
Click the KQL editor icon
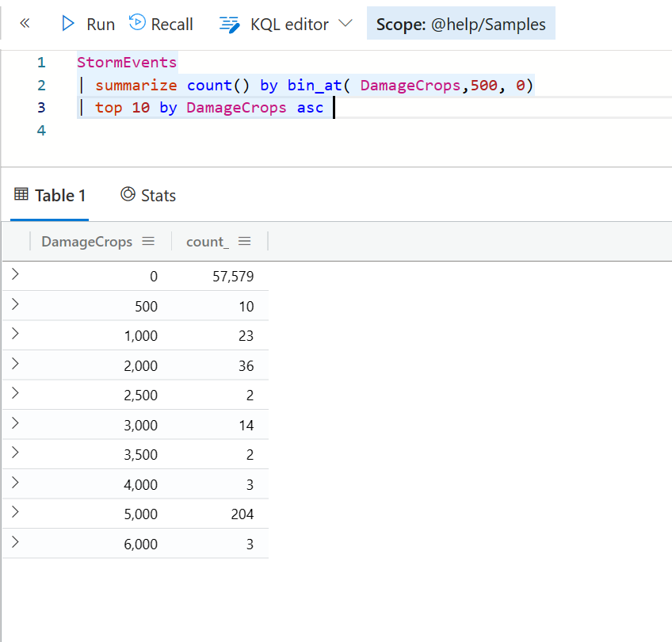[x=230, y=25]
